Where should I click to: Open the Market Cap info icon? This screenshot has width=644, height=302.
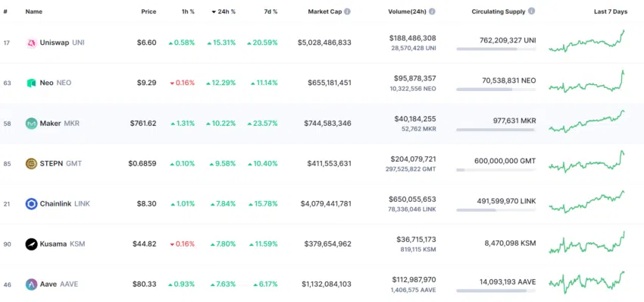pos(348,11)
